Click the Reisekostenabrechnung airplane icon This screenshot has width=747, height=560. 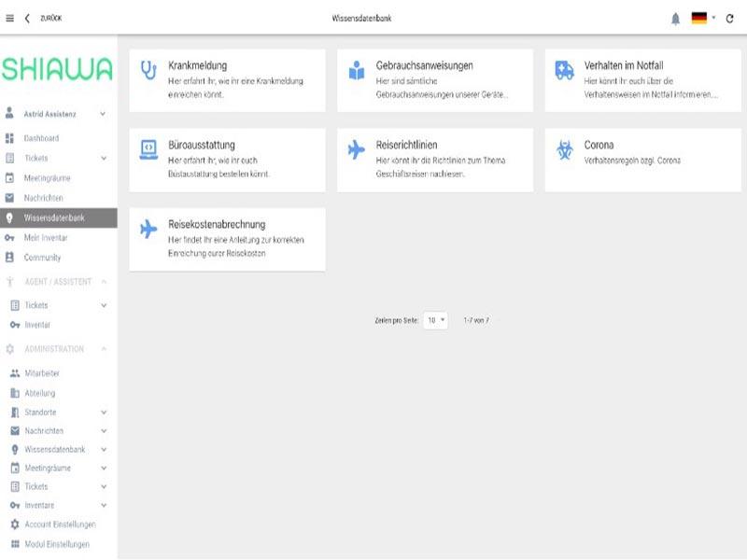click(148, 229)
